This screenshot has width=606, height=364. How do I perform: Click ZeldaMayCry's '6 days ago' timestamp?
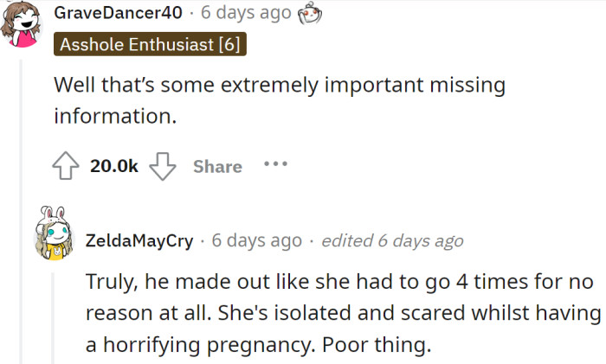point(256,240)
